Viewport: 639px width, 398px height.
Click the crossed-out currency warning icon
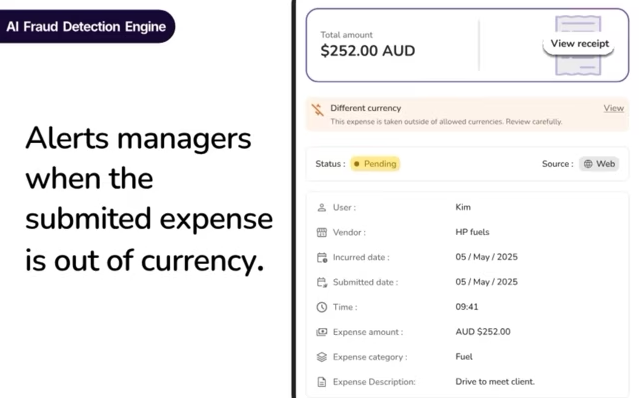coord(317,110)
